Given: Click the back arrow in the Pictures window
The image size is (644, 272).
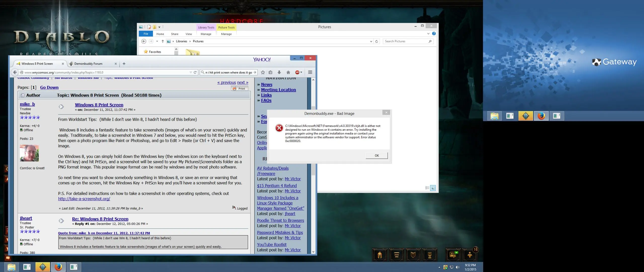Looking at the screenshot, I should pyautogui.click(x=144, y=41).
